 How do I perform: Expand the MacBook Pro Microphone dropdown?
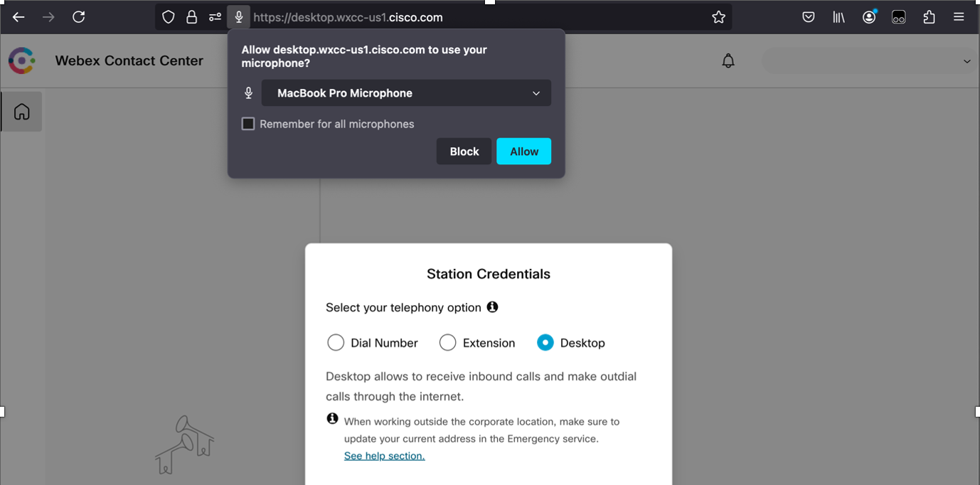406,93
